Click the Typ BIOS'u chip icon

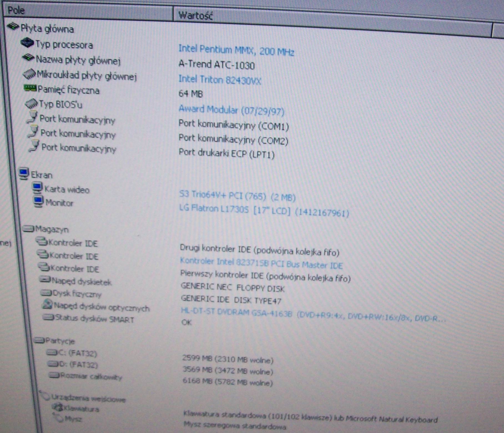pyautogui.click(x=31, y=104)
